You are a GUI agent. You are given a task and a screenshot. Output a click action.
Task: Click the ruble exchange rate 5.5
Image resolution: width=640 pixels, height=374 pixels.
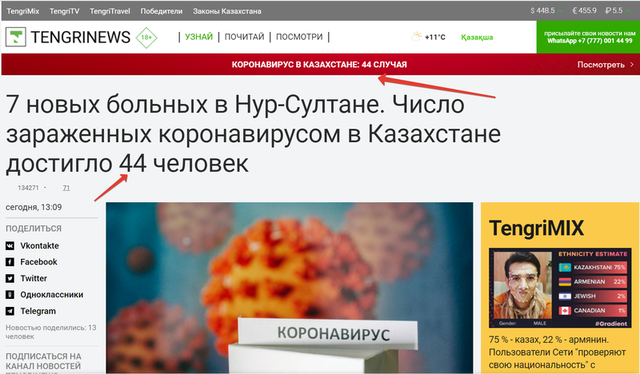(x=614, y=11)
